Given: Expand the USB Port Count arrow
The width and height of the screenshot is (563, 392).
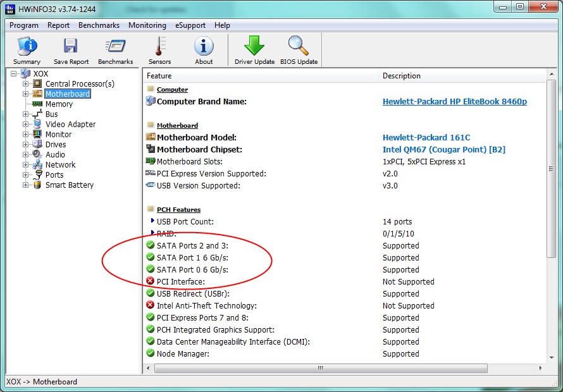Looking at the screenshot, I should (152, 221).
